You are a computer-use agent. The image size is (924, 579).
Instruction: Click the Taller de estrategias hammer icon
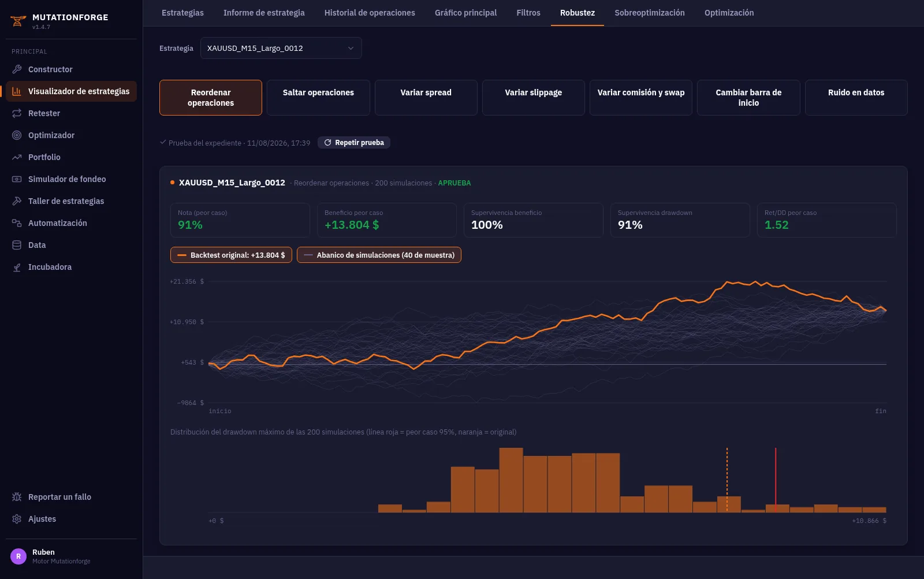17,201
